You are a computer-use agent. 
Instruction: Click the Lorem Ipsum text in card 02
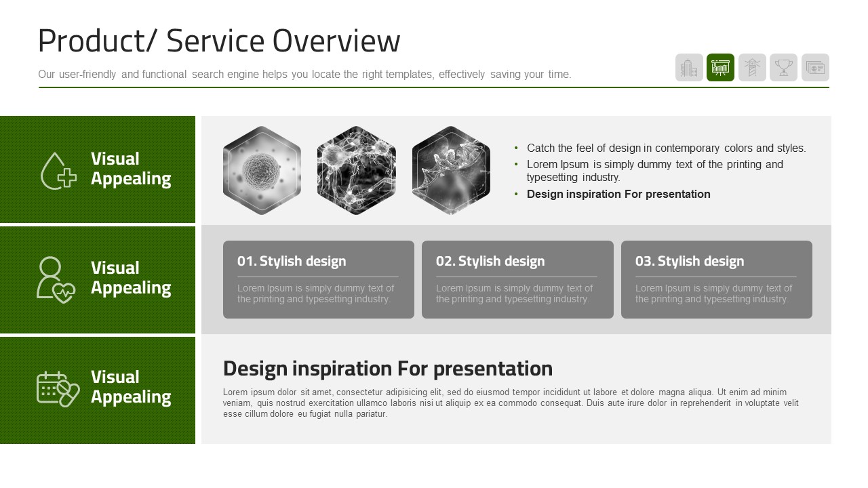tap(515, 293)
